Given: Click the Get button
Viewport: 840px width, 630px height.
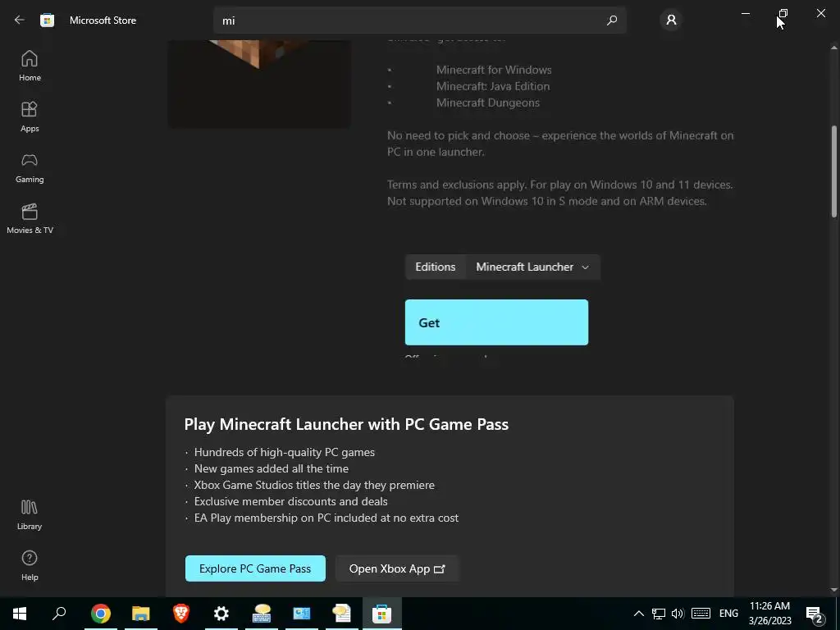Looking at the screenshot, I should [496, 322].
